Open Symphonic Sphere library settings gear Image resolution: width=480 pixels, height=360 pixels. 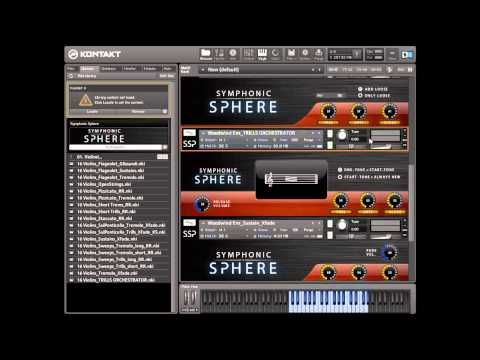[x=165, y=147]
